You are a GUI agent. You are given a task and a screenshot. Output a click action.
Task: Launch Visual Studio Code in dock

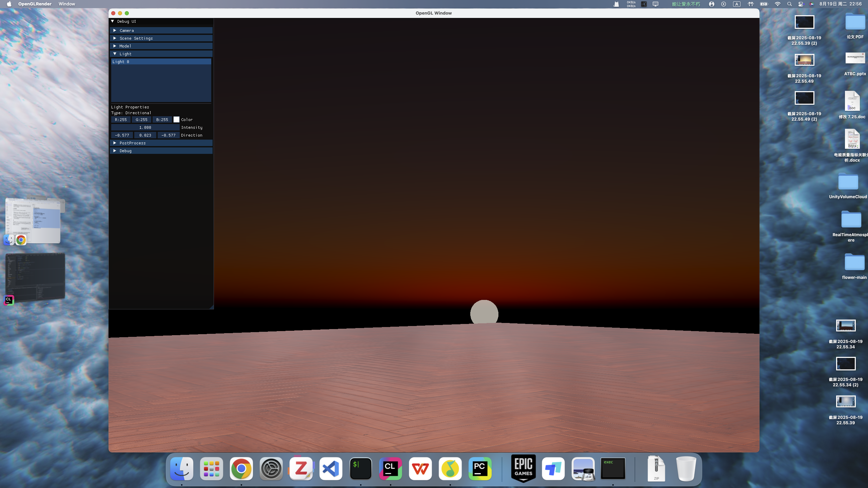pyautogui.click(x=331, y=469)
